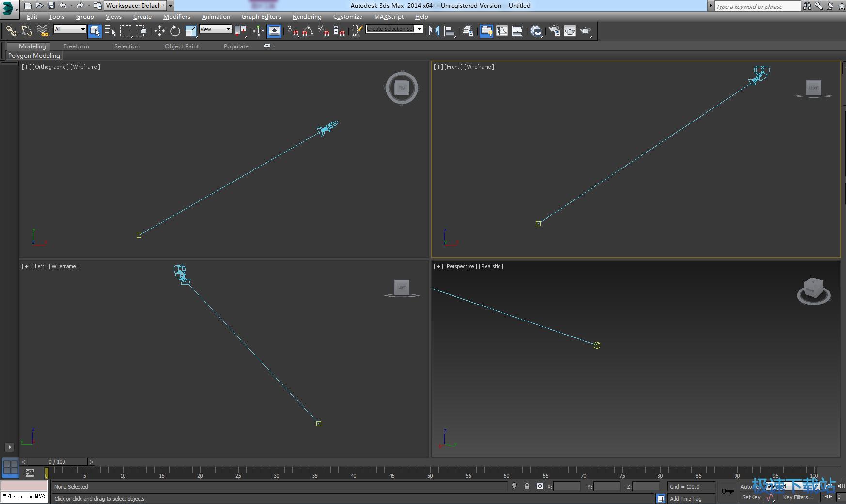Redo the last undone action
Viewport: 846px width, 504px height.
(x=80, y=6)
